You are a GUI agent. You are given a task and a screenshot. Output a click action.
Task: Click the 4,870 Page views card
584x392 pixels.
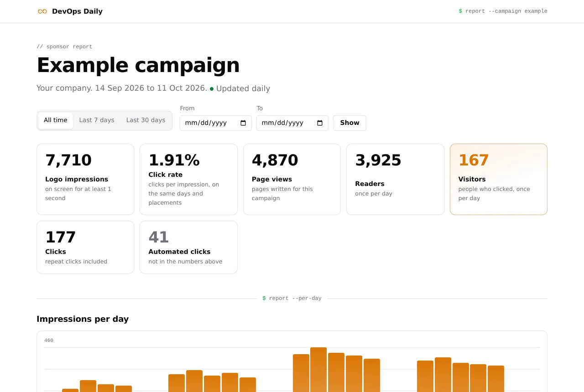292,179
